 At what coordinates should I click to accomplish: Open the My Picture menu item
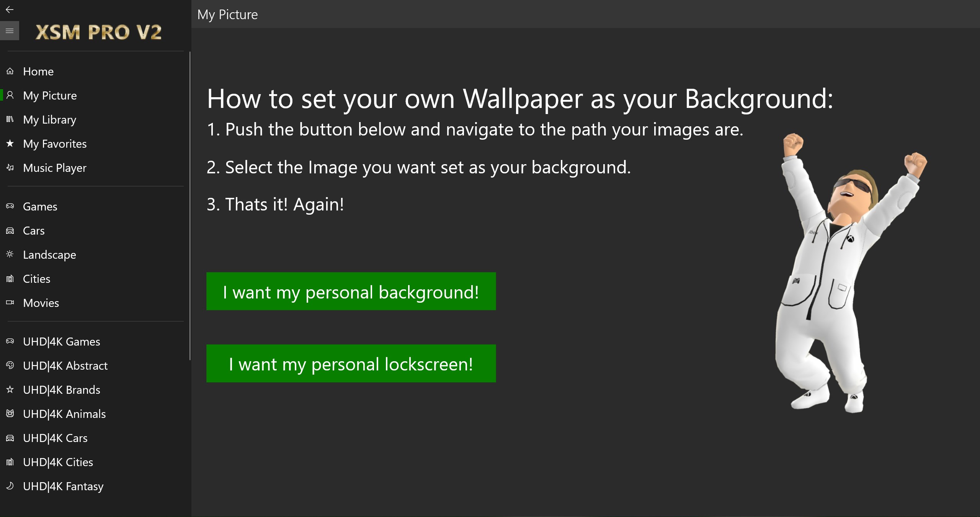[x=50, y=95]
